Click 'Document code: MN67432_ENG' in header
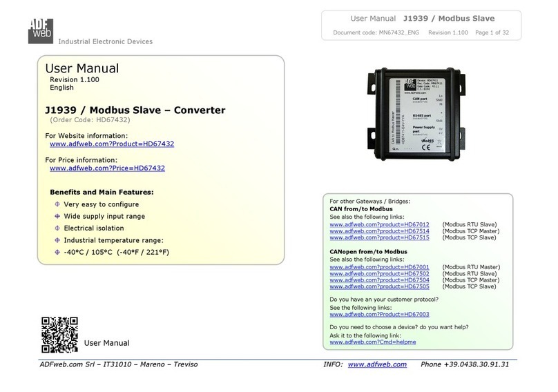The image size is (558, 392). (x=376, y=32)
